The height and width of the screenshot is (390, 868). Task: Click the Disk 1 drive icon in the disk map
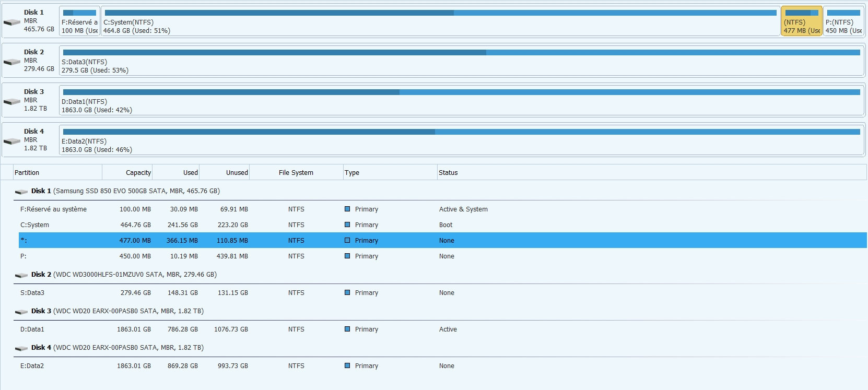(12, 22)
